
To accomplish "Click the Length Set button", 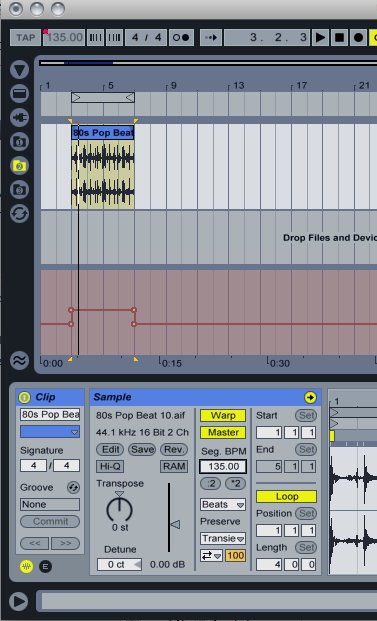I will pos(306,548).
